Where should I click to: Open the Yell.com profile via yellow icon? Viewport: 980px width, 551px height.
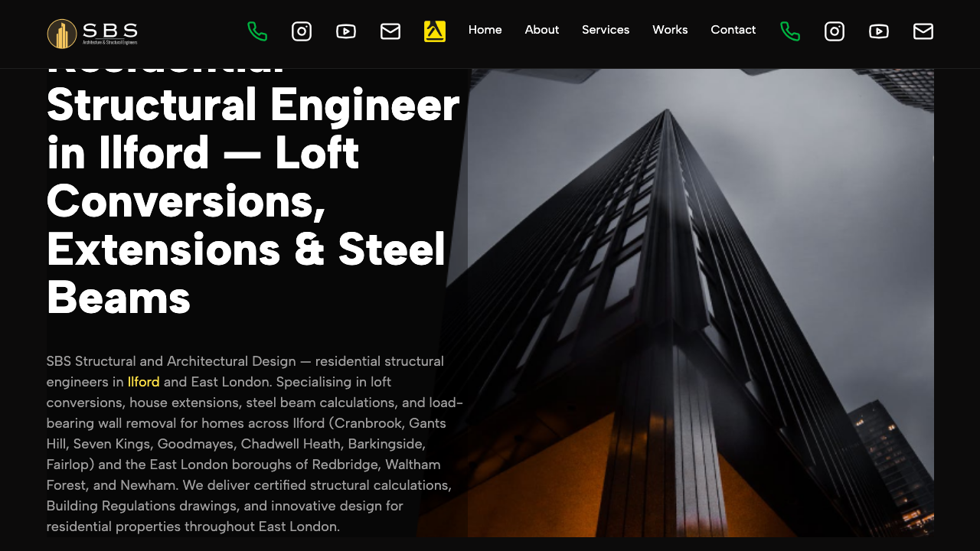coord(434,31)
